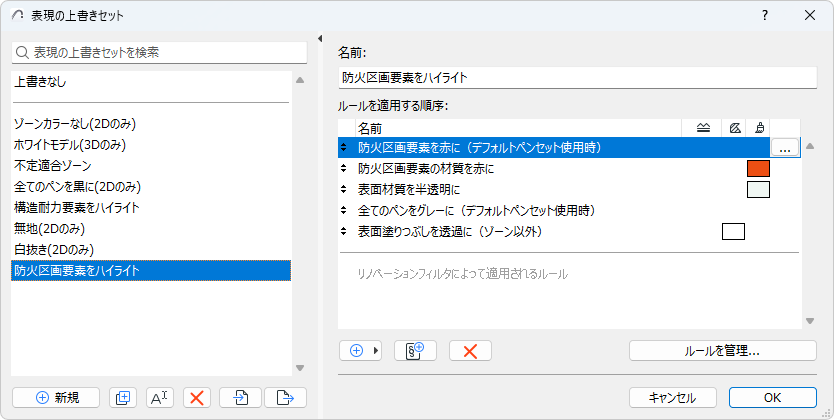Click the orange-red surface color swatch
834x420 pixels.
point(757,169)
